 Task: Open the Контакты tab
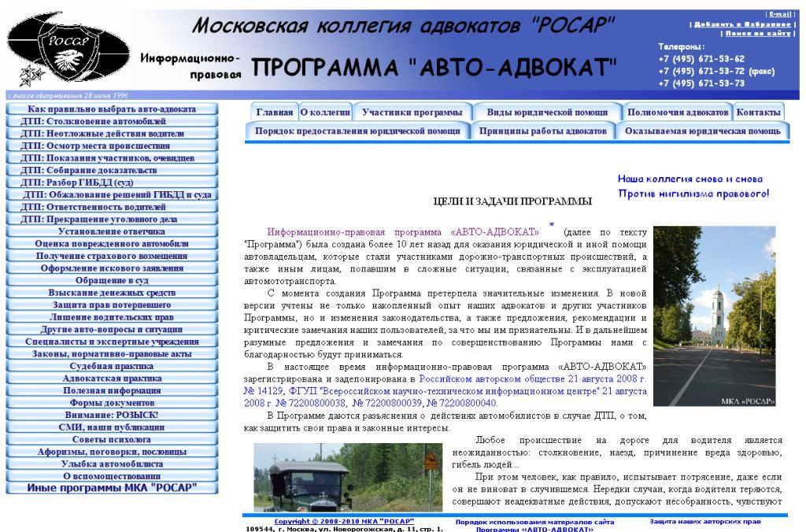point(758,112)
